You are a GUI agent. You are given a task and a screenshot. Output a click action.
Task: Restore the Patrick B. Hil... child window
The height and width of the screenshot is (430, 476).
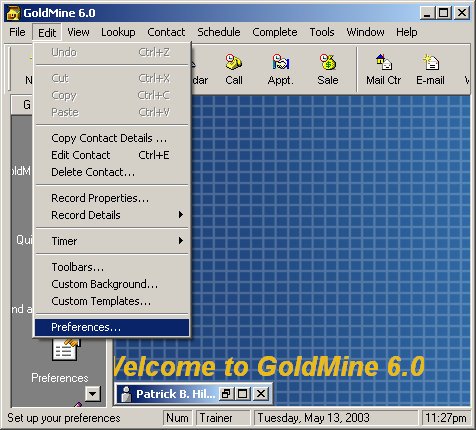click(x=226, y=394)
